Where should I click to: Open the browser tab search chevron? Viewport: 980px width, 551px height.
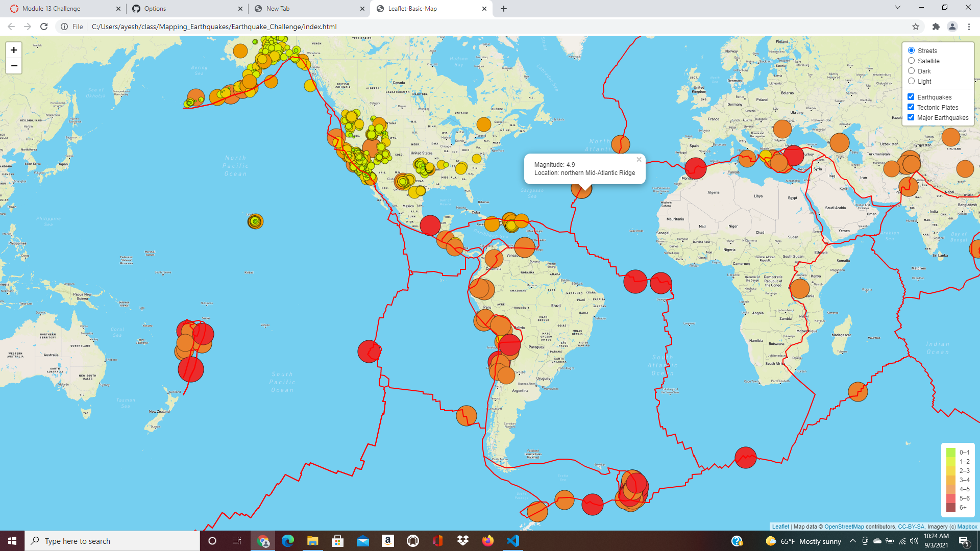(x=897, y=8)
